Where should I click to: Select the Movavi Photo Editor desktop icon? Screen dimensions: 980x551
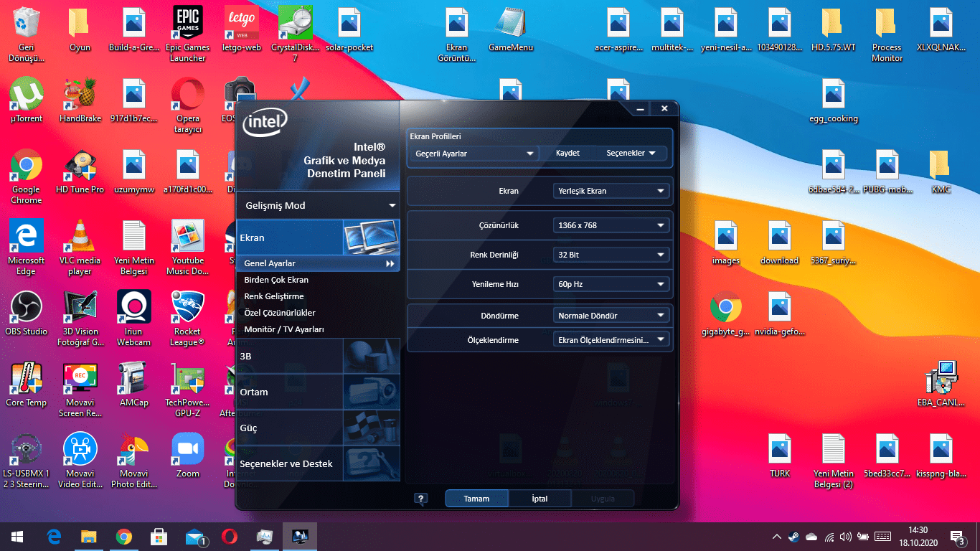pos(134,461)
